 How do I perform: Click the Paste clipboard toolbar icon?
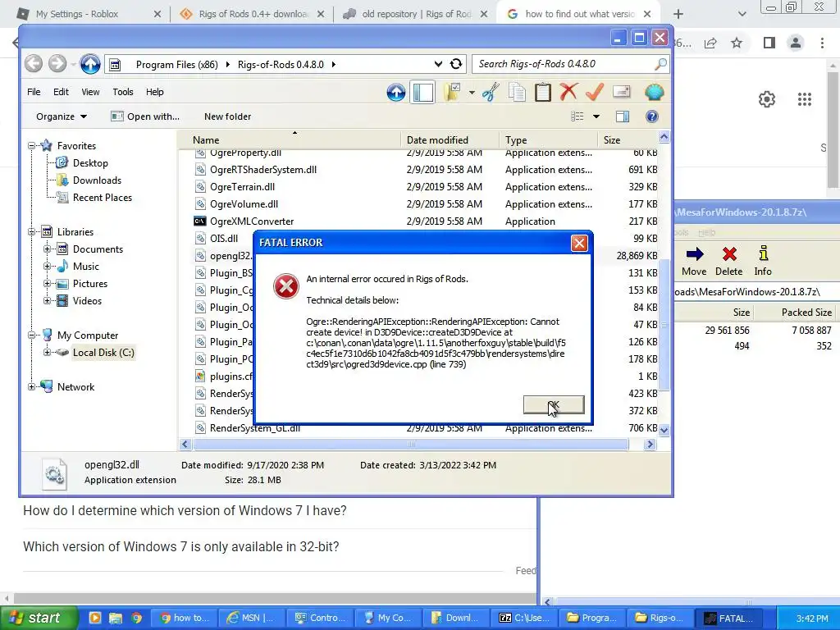point(543,92)
